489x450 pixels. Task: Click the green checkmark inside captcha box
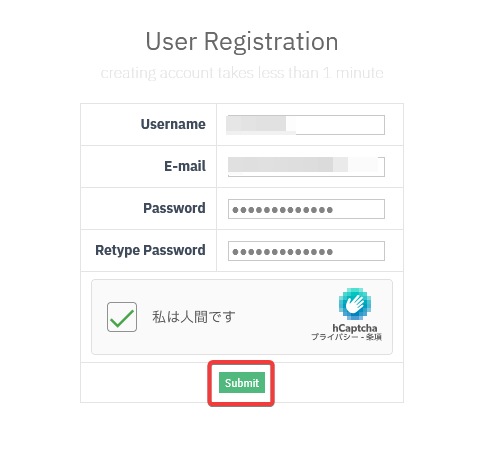(x=122, y=318)
